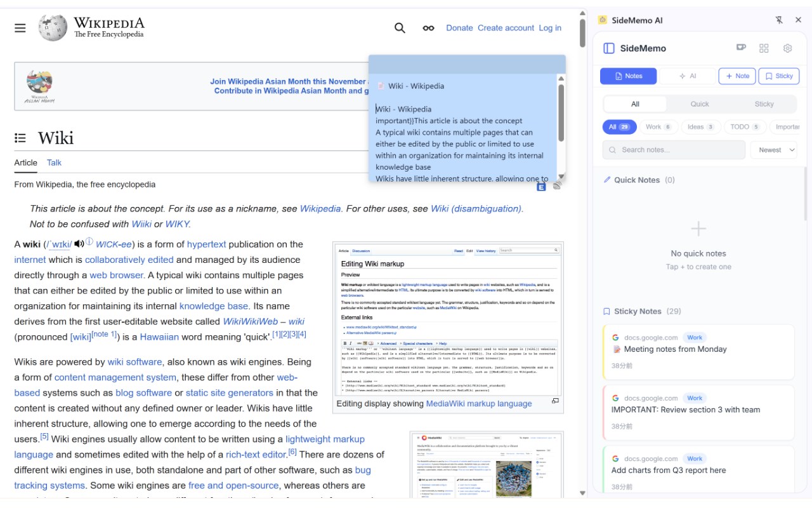Click the Create account link
The image size is (812, 508).
point(506,28)
